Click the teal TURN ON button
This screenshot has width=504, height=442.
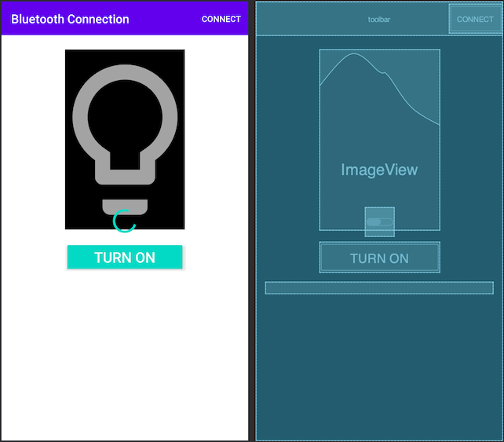125,258
